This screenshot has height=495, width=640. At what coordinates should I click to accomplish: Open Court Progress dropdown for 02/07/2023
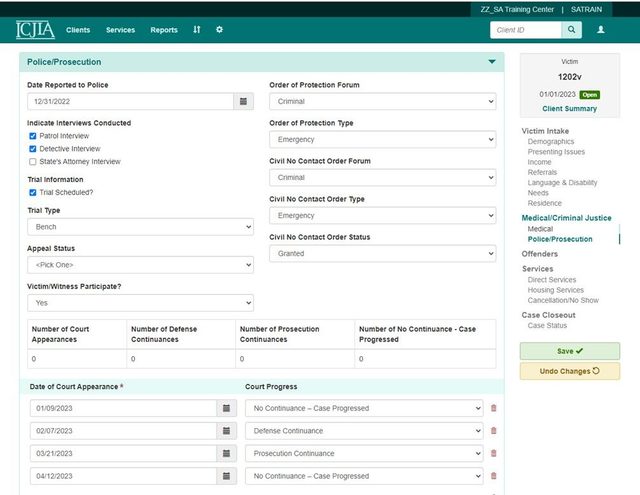(x=364, y=431)
